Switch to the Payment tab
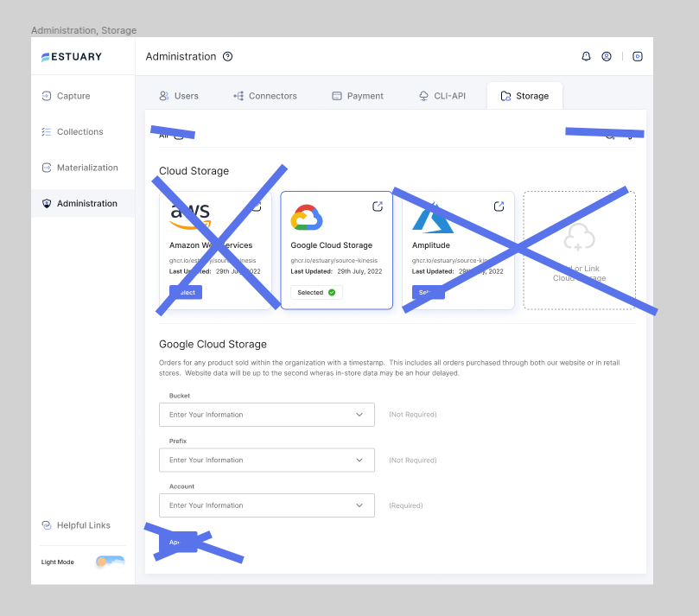Screen dimensions: 699x616 (357, 96)
